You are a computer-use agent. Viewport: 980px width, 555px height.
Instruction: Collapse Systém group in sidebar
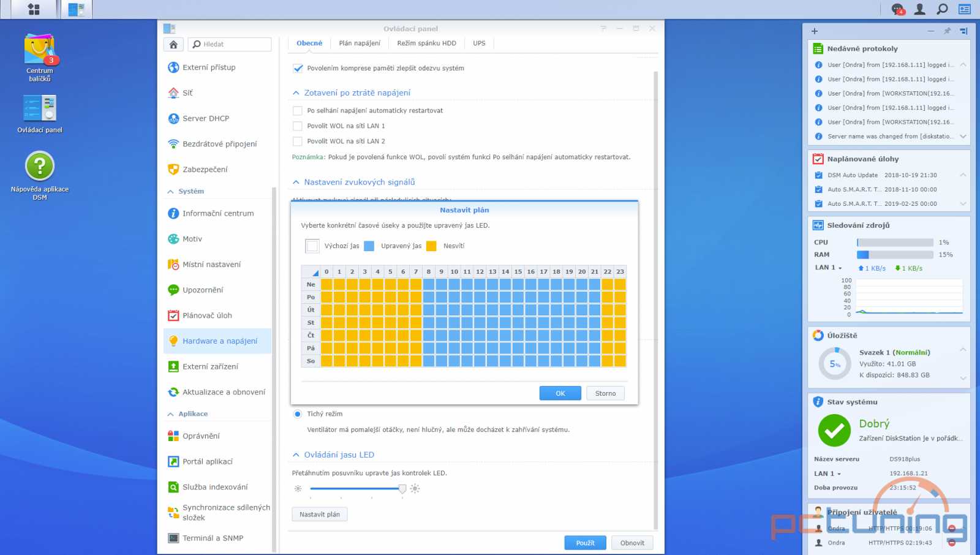170,192
